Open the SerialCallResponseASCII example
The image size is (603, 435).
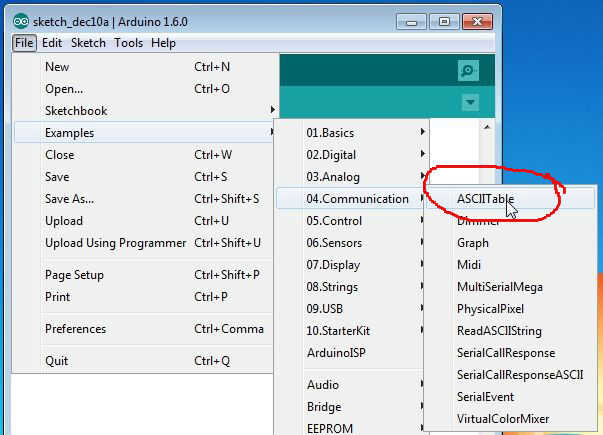click(x=510, y=375)
